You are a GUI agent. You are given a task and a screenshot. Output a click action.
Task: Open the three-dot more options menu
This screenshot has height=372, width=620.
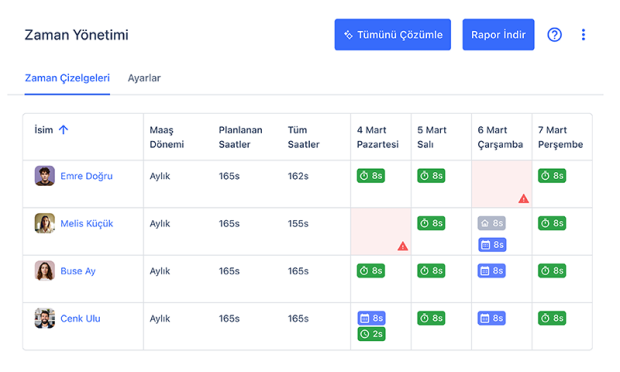tap(583, 35)
